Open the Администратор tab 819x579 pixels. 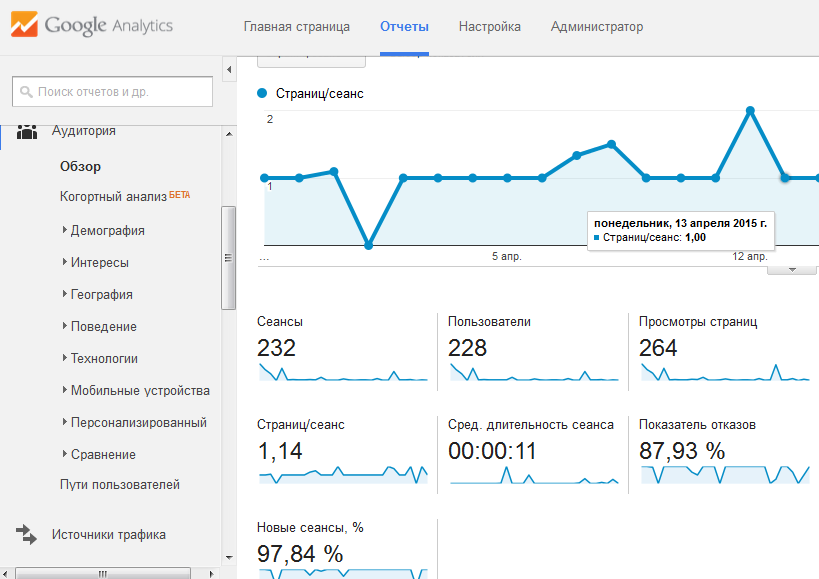tap(596, 27)
